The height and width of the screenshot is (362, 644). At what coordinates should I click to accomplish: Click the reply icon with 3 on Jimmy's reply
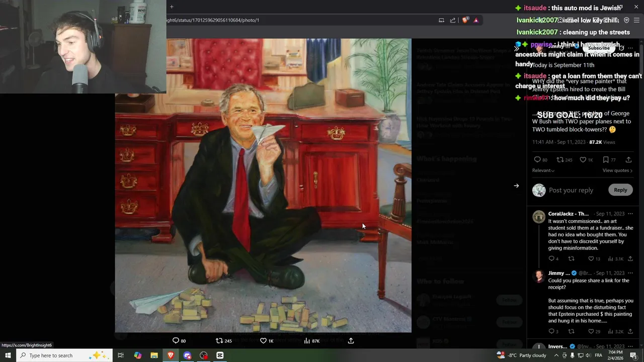click(551, 331)
